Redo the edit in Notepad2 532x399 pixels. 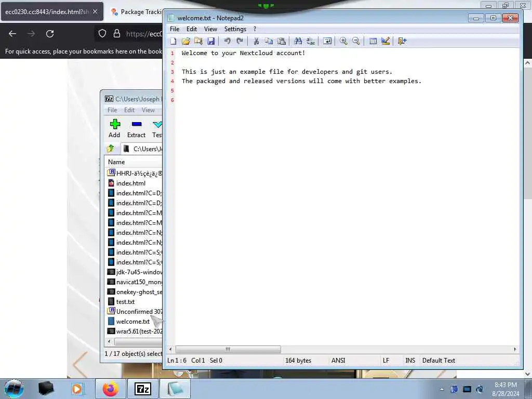click(x=240, y=42)
